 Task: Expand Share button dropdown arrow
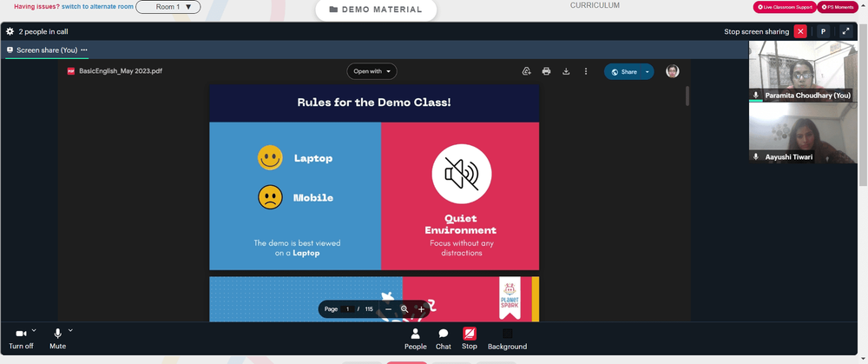pyautogui.click(x=648, y=72)
